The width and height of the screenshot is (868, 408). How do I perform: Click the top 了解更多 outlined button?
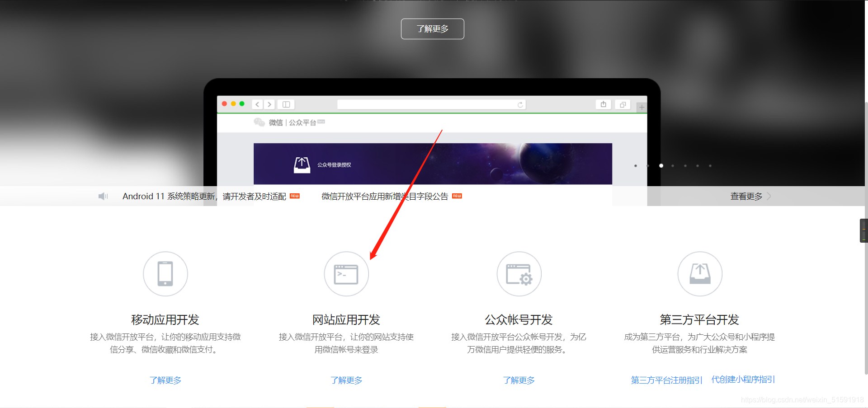[x=432, y=29]
